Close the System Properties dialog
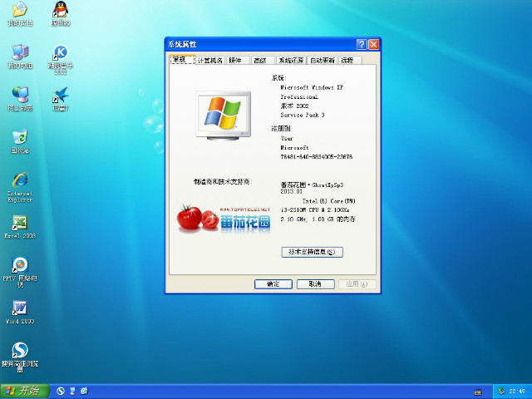Screen dimensions: 532x399 click(x=374, y=44)
